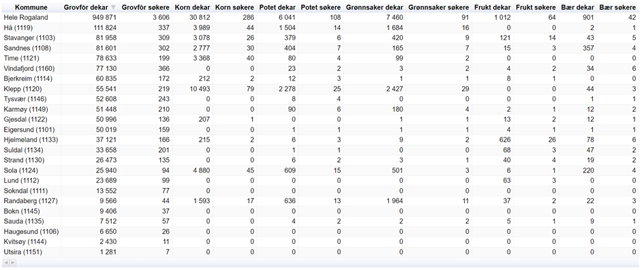The width and height of the screenshot is (644, 270).
Task: Sort table by Grovfôr søkere header
Action: pyautogui.click(x=146, y=7)
